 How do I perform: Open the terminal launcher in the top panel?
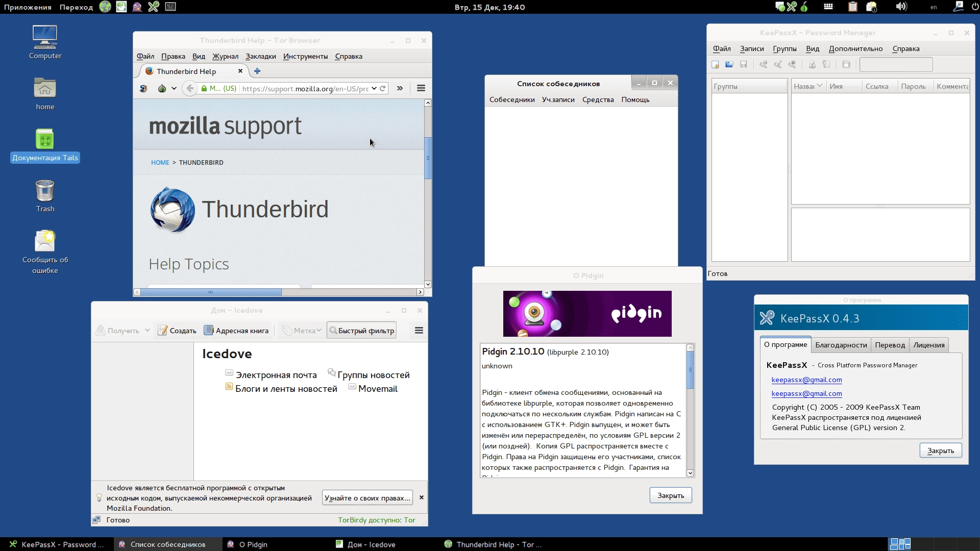tap(170, 7)
